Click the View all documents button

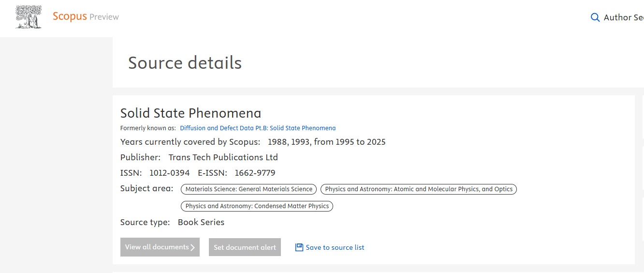[160, 247]
